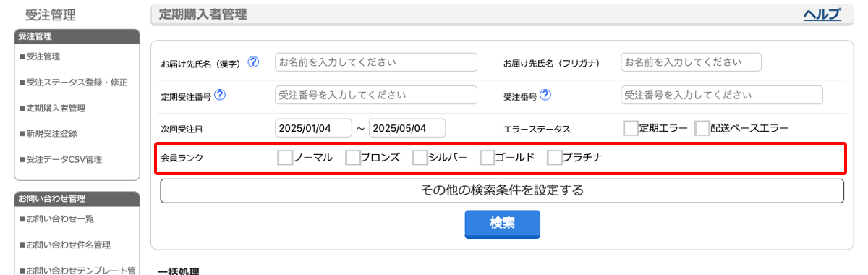Screen dimensions: 868x275
Task: Enable the ゴールド rank checkbox
Action: [488, 157]
